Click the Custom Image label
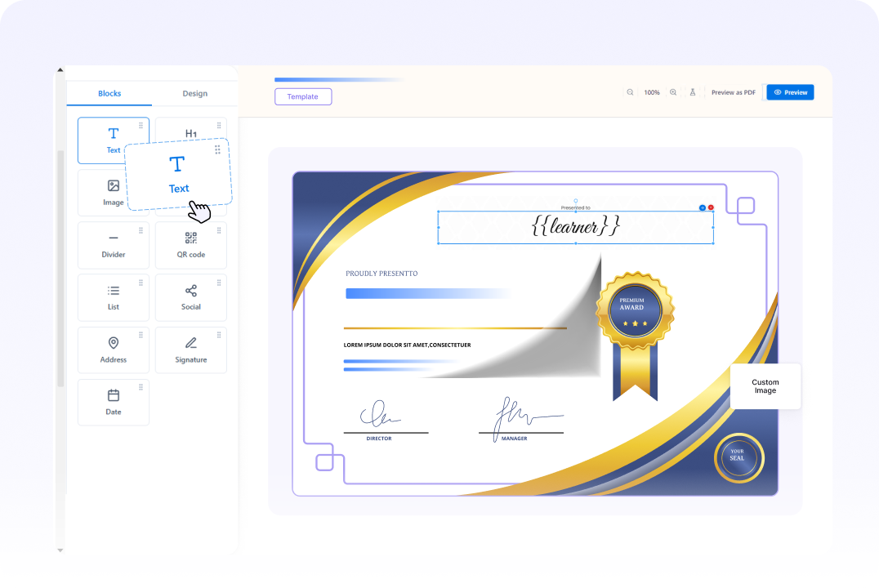Screen dimensions: 879x588 click(765, 386)
